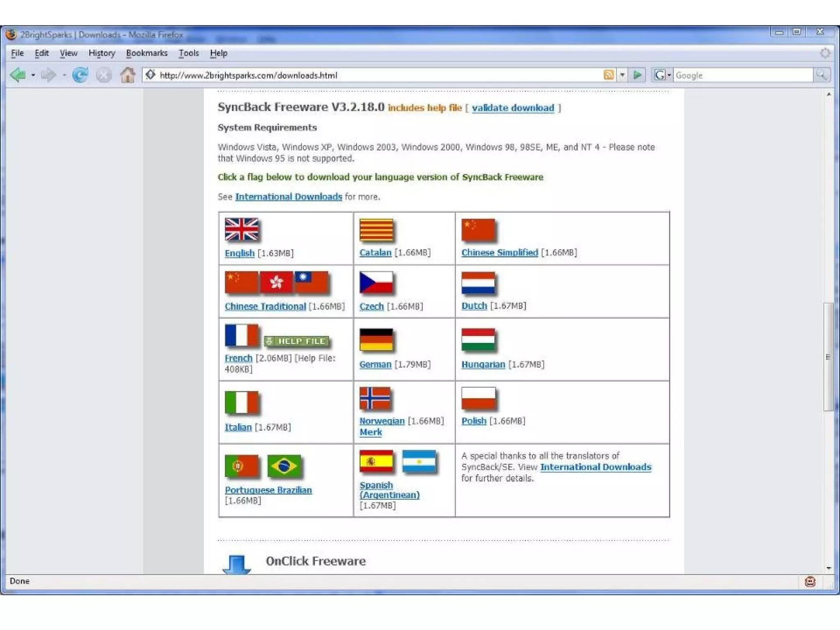This screenshot has width=840, height=630.
Task: Open the Google search engine selector
Action: (662, 75)
